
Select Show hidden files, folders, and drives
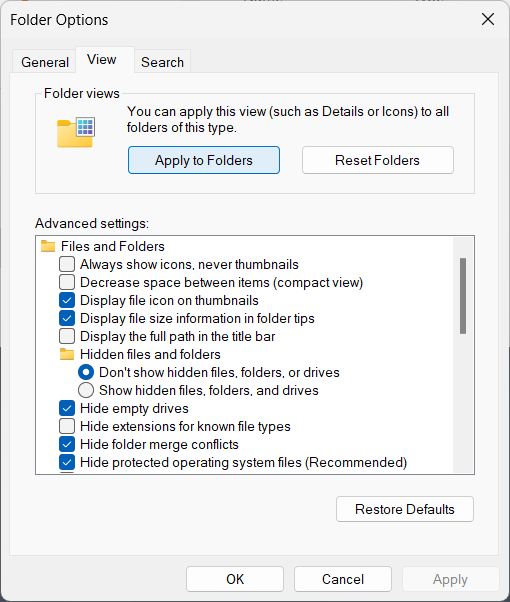pos(86,390)
